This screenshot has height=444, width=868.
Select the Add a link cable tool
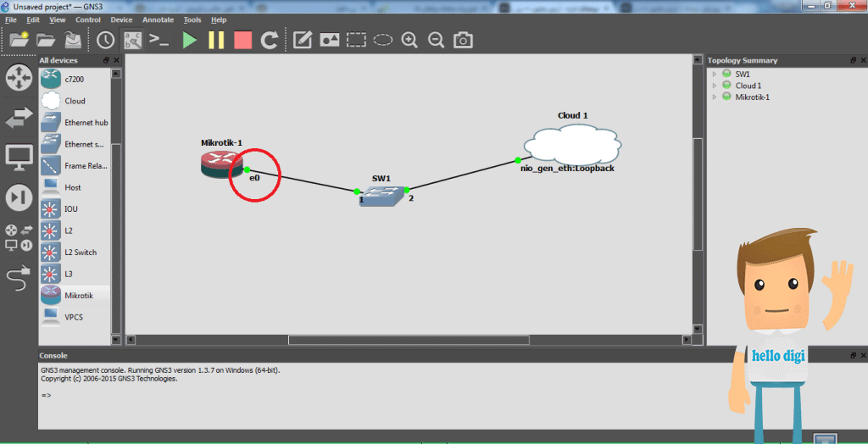tap(19, 278)
